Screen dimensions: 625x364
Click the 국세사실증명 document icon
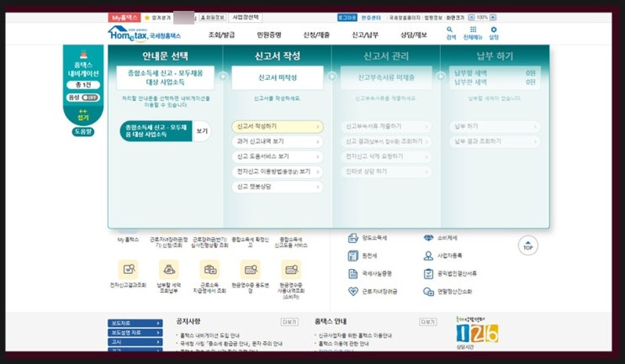[353, 273]
